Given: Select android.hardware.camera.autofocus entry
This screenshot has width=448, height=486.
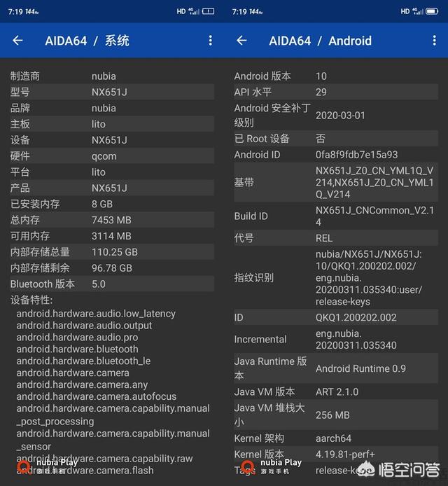Looking at the screenshot, I should click(97, 396).
